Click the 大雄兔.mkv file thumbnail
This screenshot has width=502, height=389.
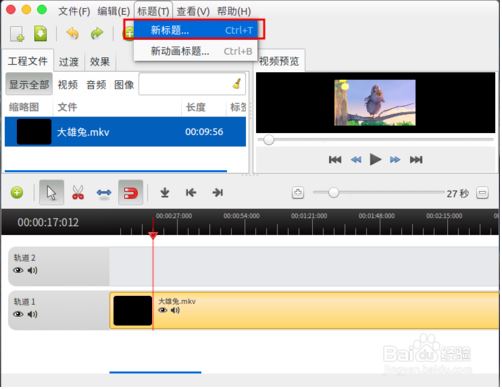coord(34,132)
